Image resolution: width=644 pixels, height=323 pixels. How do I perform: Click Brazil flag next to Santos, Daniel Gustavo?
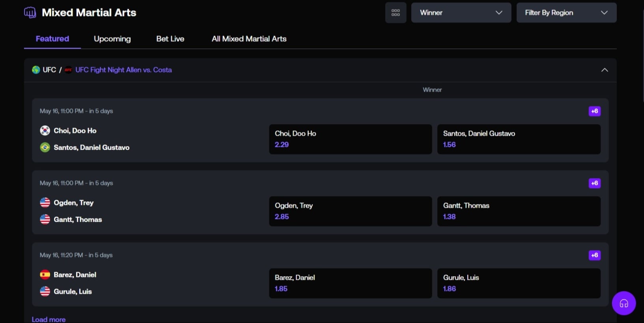[45, 147]
